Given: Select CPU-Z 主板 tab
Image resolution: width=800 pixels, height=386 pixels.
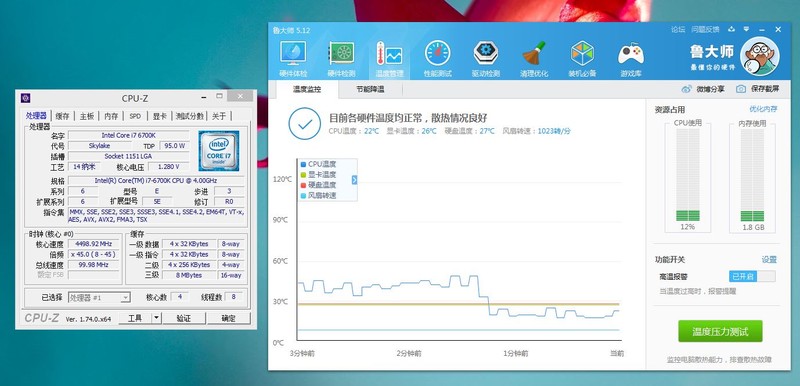Looking at the screenshot, I should point(87,116).
